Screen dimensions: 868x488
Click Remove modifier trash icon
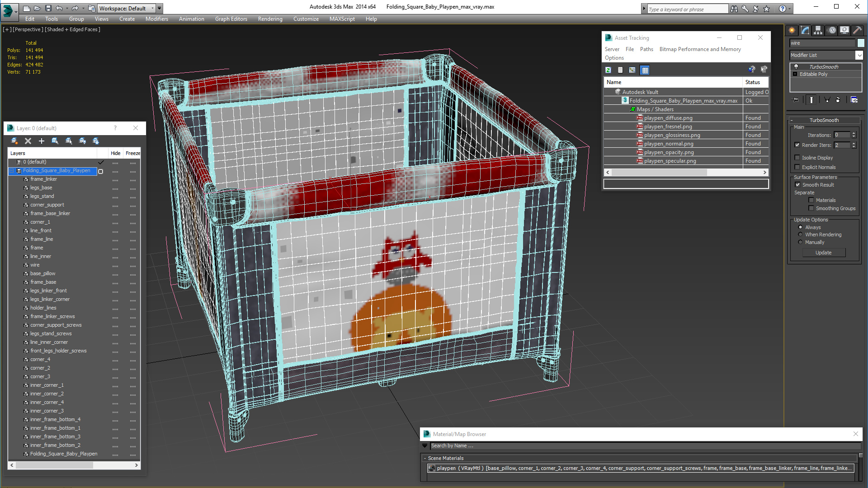pos(838,100)
